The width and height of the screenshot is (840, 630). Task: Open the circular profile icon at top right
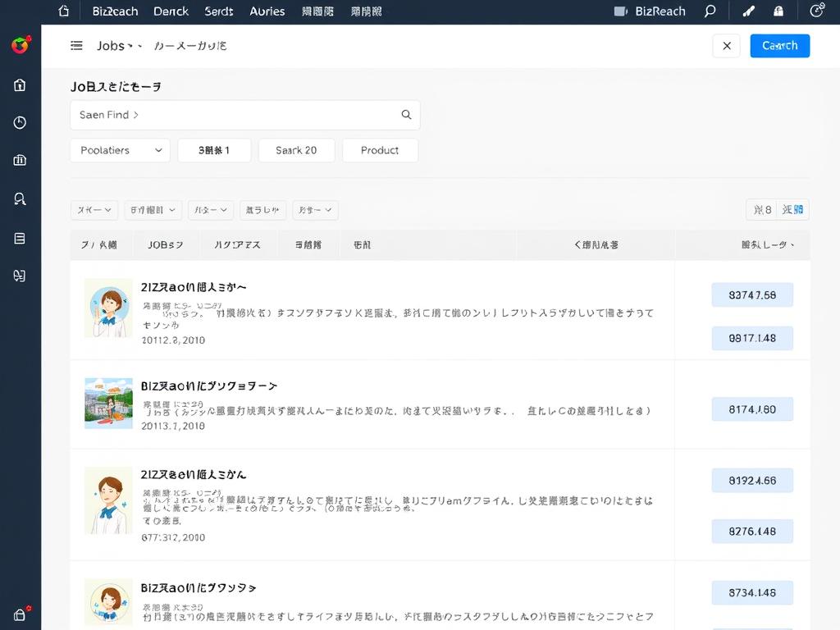coord(816,11)
